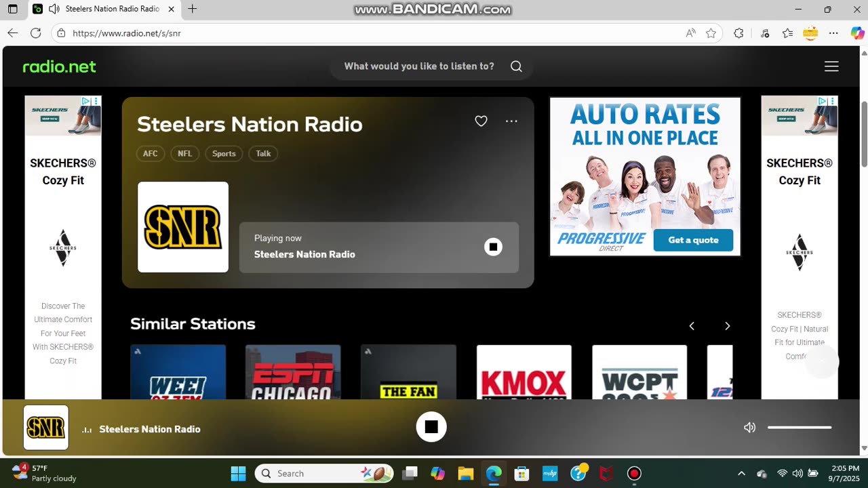This screenshot has width=868, height=488.
Task: Click 'Get a quote' in Progressive ad
Action: click(x=693, y=240)
